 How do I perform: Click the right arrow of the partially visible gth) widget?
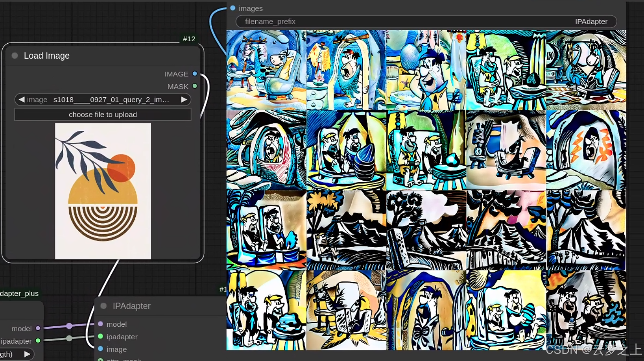[27, 354]
